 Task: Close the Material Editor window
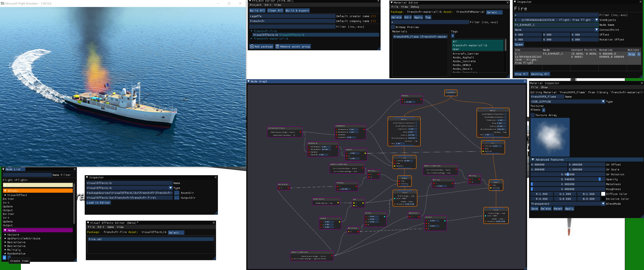508,2
